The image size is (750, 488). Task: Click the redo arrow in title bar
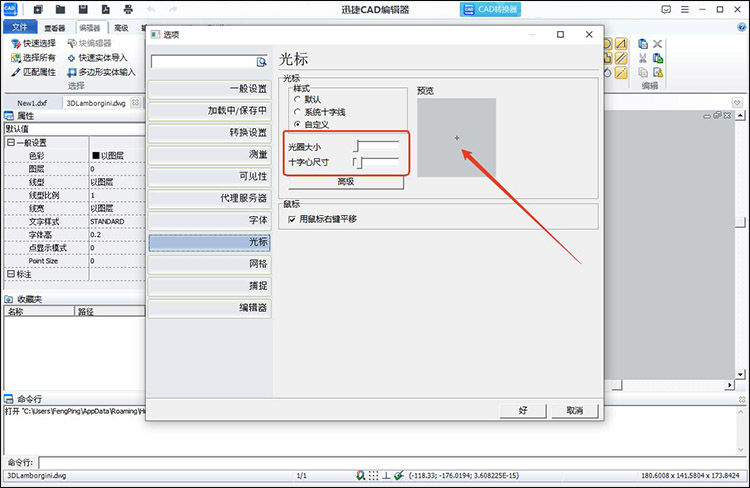click(x=173, y=9)
